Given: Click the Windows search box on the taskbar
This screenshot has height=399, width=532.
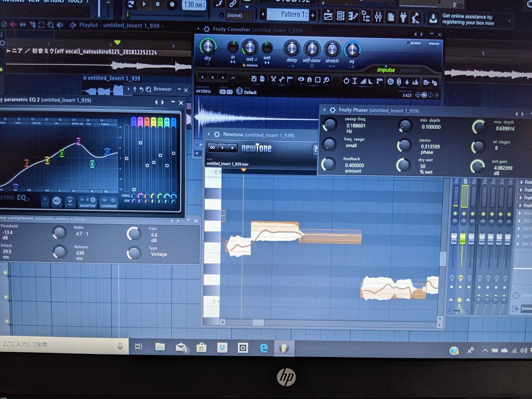Looking at the screenshot, I should click(63, 345).
